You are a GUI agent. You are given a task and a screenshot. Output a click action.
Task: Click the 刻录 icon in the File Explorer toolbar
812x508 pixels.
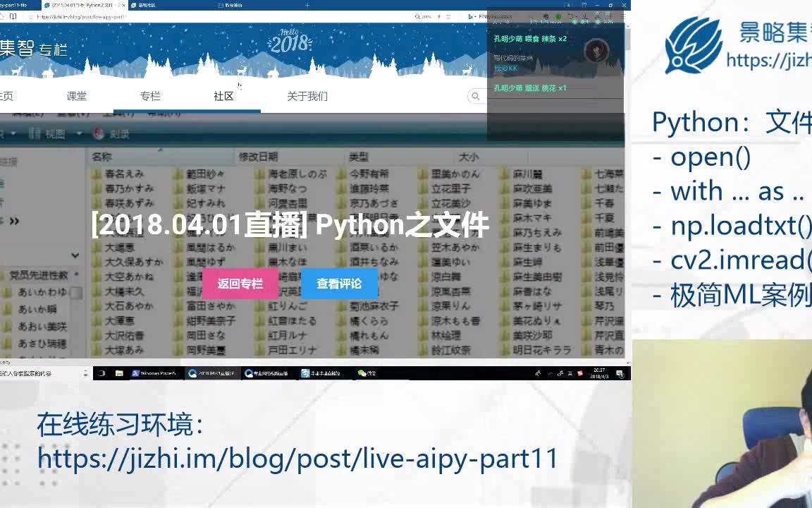tap(99, 133)
